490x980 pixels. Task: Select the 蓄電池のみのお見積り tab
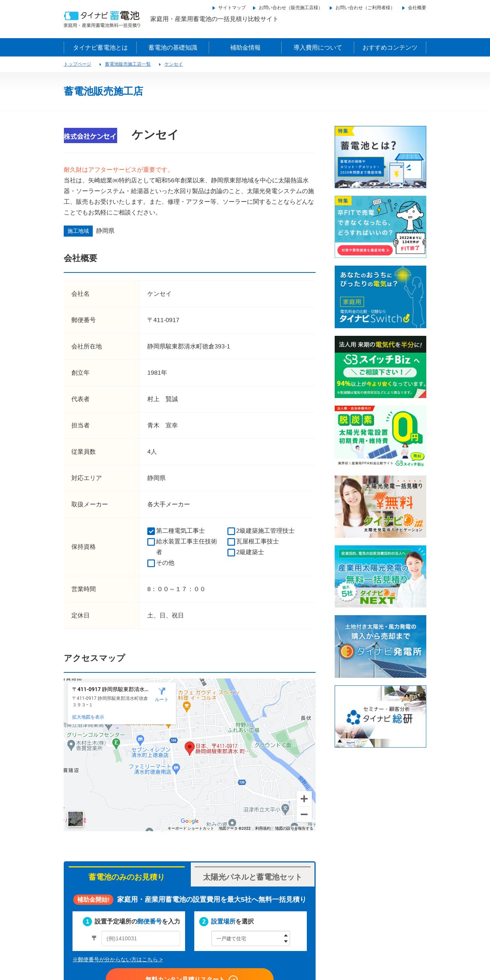pyautogui.click(x=127, y=877)
